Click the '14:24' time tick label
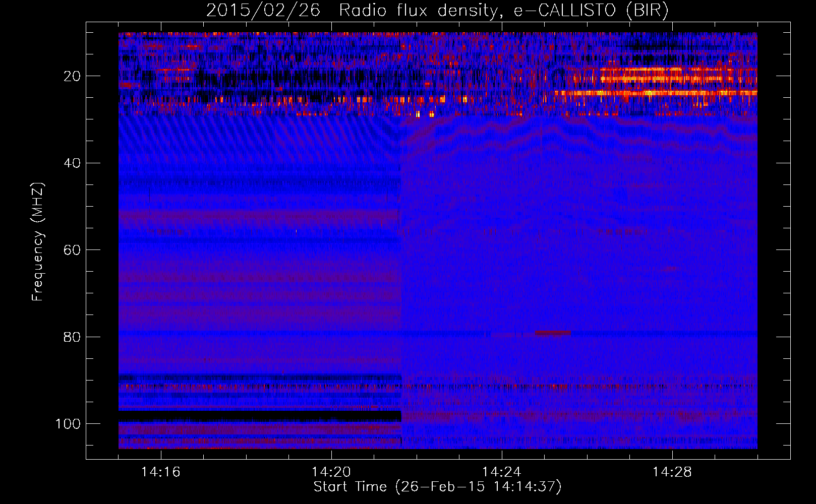 click(x=502, y=472)
